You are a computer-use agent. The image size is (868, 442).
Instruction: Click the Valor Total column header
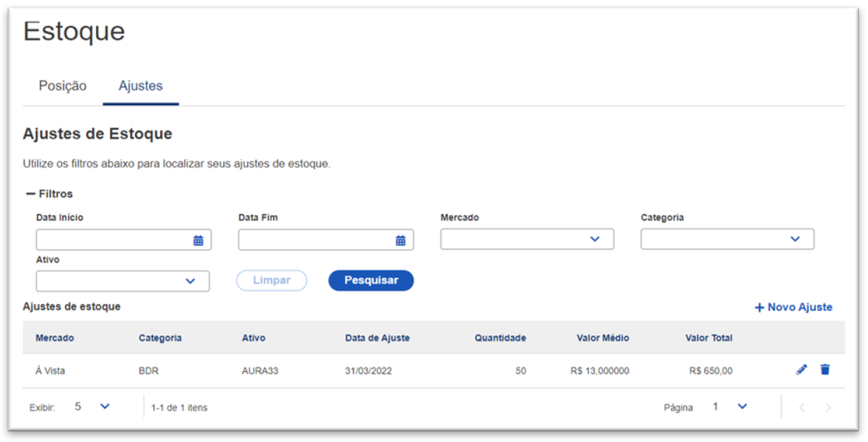click(x=708, y=338)
